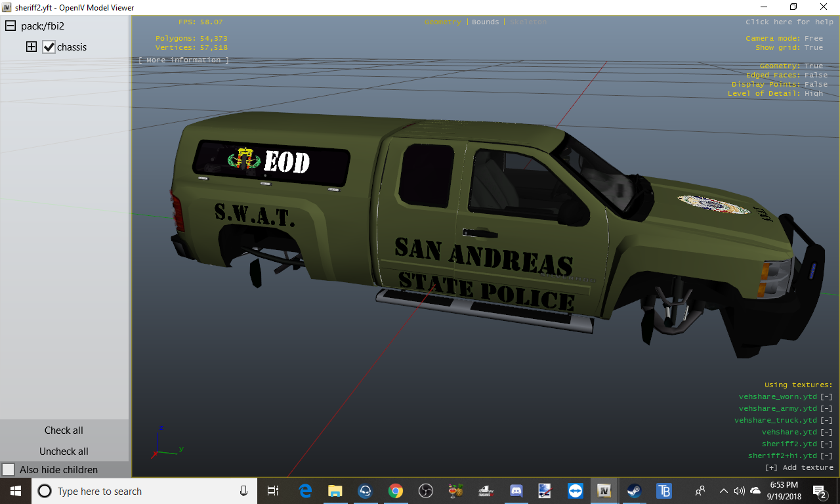Screen dimensions: 840x504
Task: Open the headset app taskbar icon
Action: (x=366, y=491)
